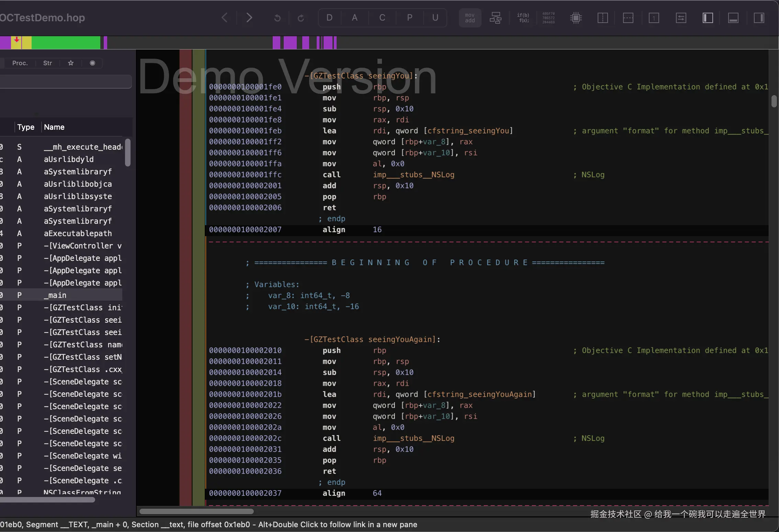Toggle the left sidebar panel
The image size is (779, 532).
click(x=708, y=18)
